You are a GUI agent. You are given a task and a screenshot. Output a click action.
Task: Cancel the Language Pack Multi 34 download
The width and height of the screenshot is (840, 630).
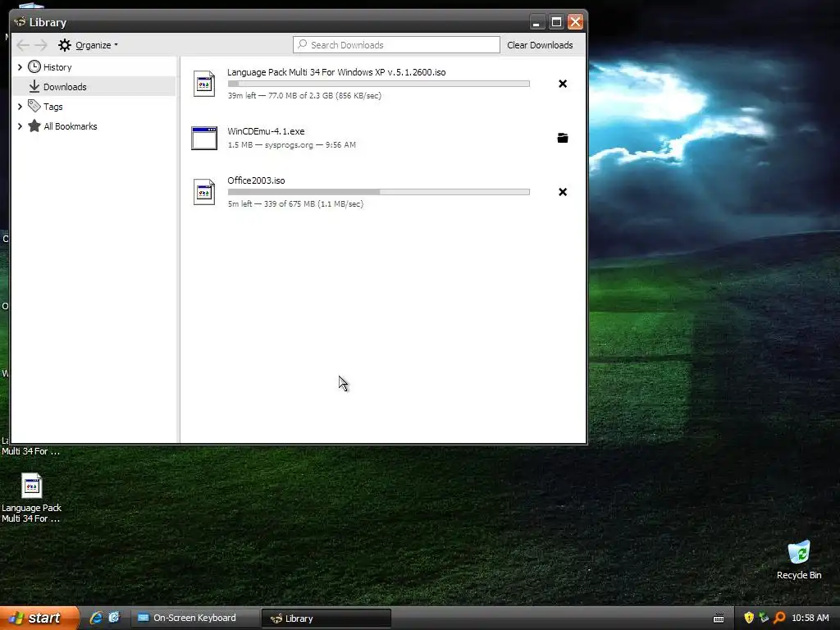click(x=563, y=84)
